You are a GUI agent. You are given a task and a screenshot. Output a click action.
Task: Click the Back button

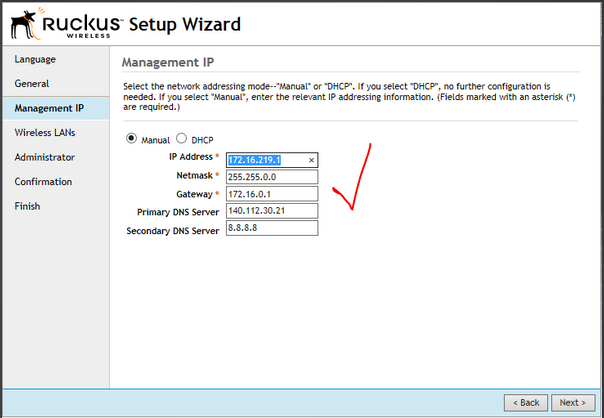tap(526, 403)
